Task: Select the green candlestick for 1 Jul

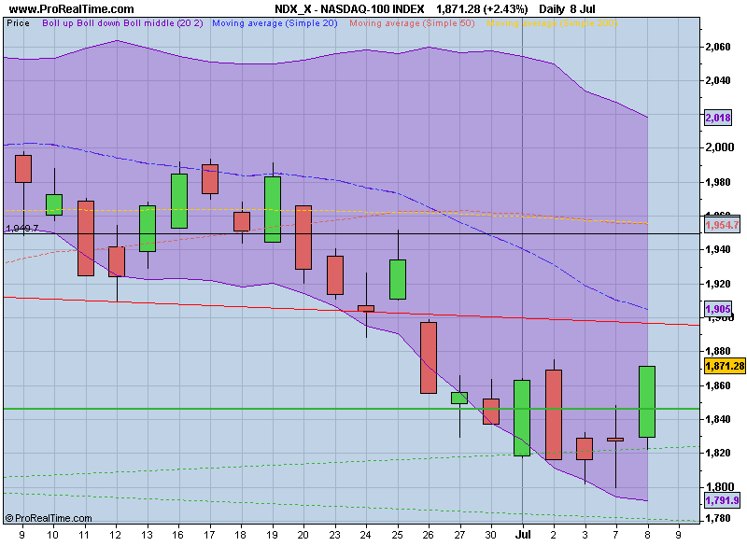Action: (522, 417)
